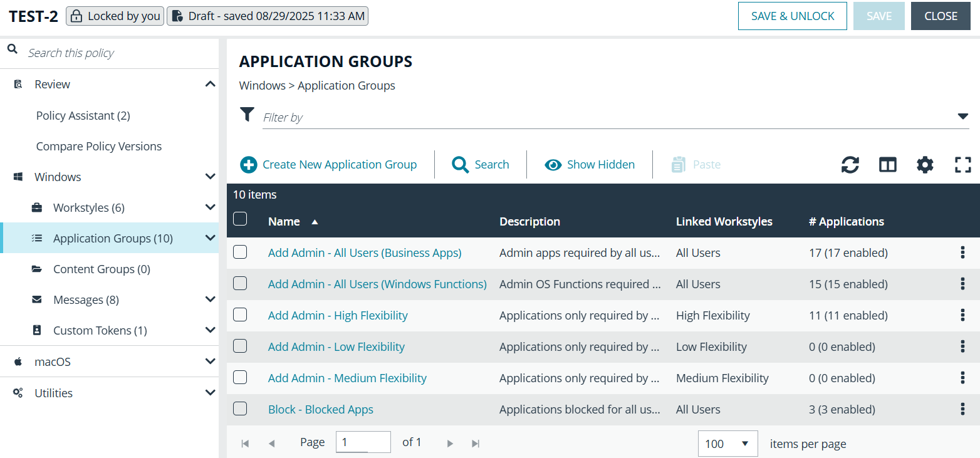Open the row actions menu for Block - Blocked Apps
The image size is (980, 458).
[963, 409]
